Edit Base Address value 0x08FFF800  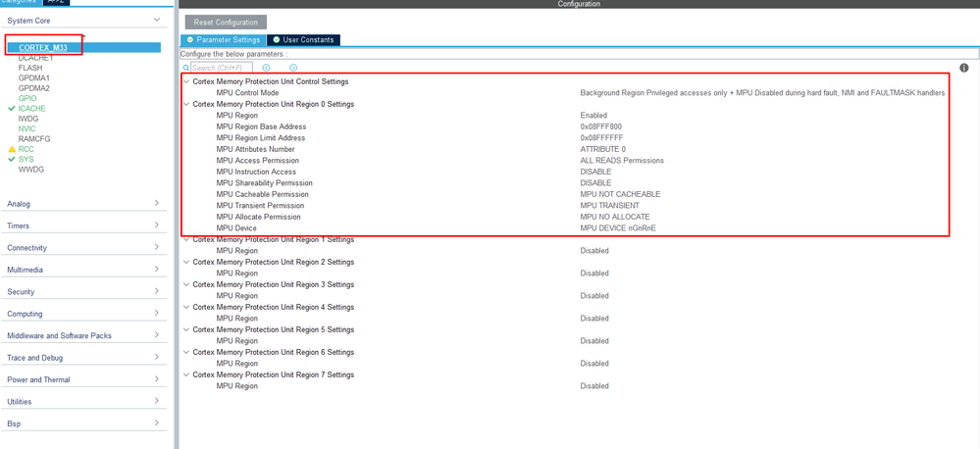pyautogui.click(x=601, y=126)
